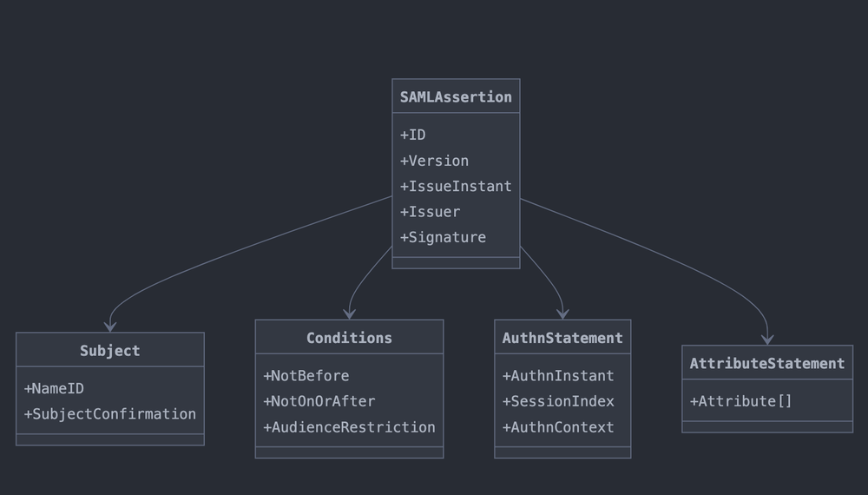The height and width of the screenshot is (495, 868).
Task: Click the Conditions class title
Action: click(349, 338)
